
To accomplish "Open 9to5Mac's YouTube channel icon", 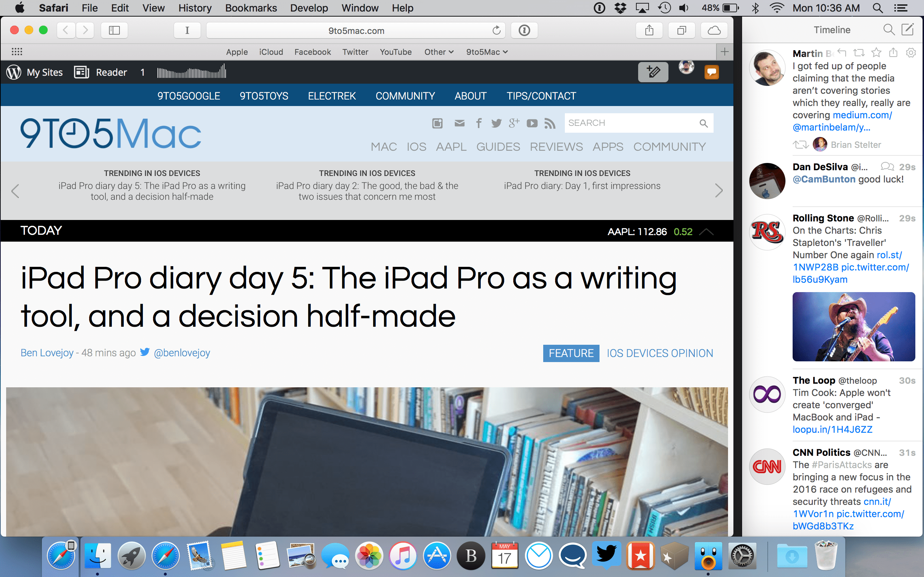I will tap(532, 123).
